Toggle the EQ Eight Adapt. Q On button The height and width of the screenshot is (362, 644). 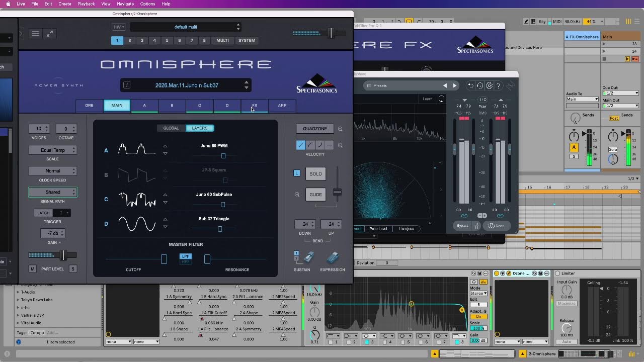478,317
